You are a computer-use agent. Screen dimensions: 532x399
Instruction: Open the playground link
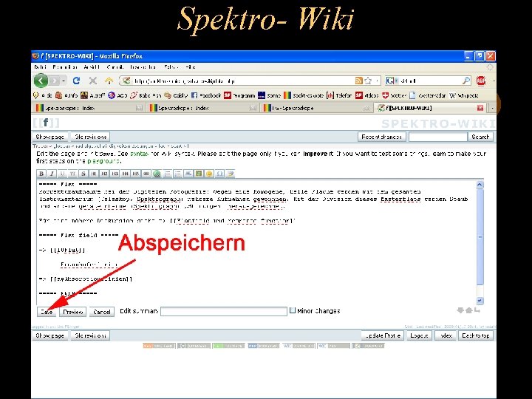pyautogui.click(x=103, y=161)
